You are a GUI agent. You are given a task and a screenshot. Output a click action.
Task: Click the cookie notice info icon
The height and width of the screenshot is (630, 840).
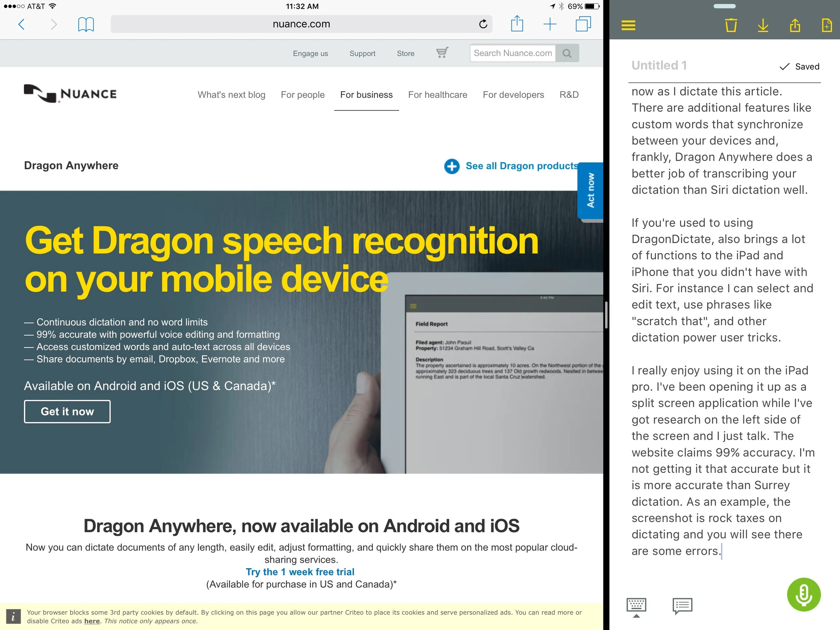click(x=13, y=617)
